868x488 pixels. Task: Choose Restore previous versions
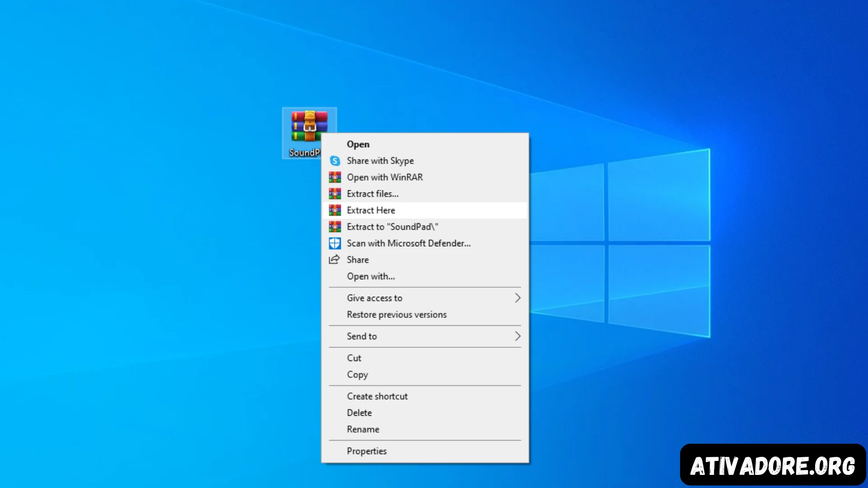coord(425,314)
